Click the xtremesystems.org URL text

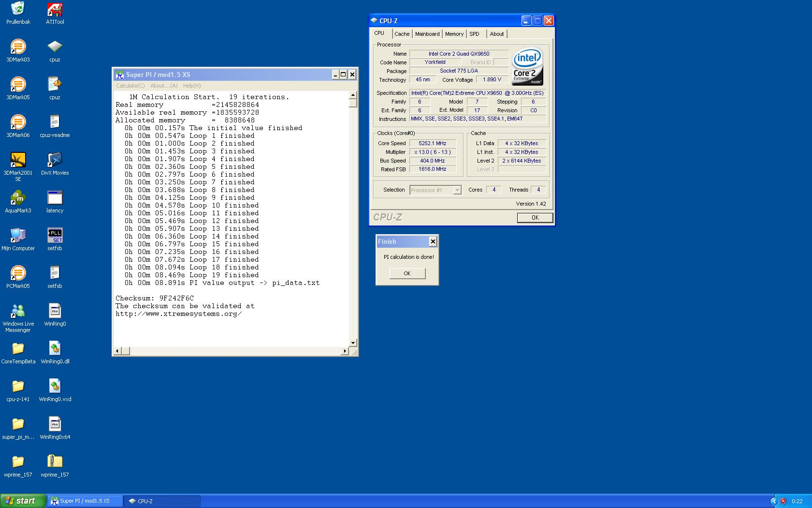point(178,314)
